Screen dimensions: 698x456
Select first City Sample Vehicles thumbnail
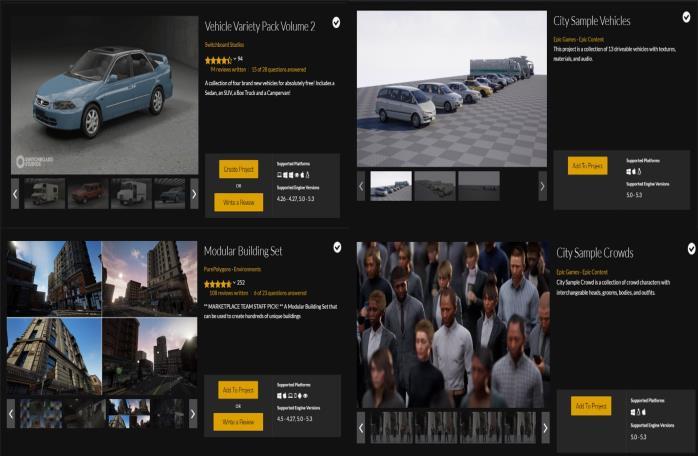[x=391, y=186]
